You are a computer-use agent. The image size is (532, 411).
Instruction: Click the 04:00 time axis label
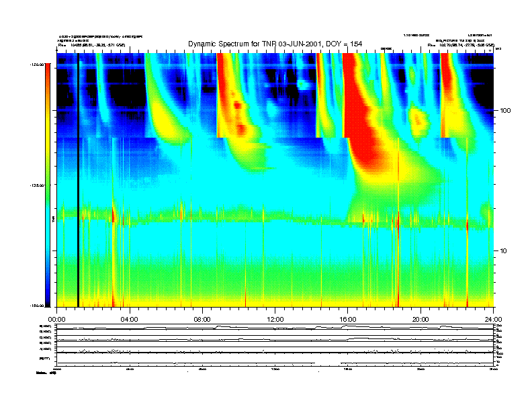pyautogui.click(x=130, y=320)
